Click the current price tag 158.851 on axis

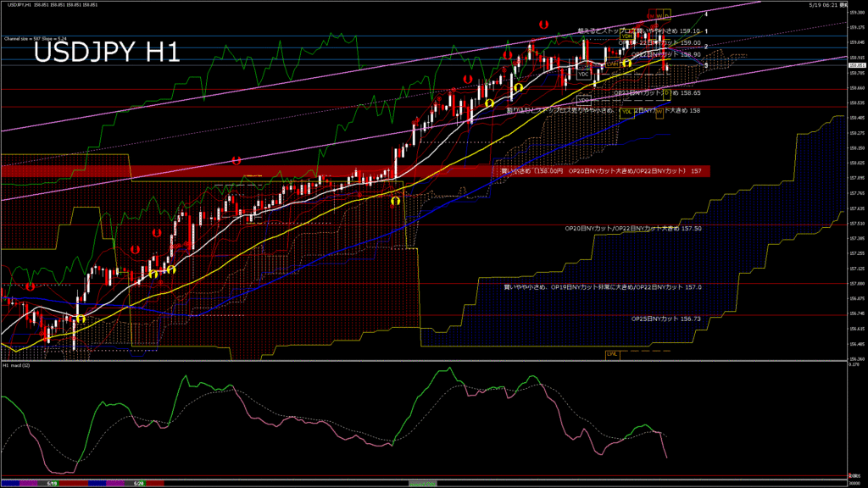pos(856,65)
